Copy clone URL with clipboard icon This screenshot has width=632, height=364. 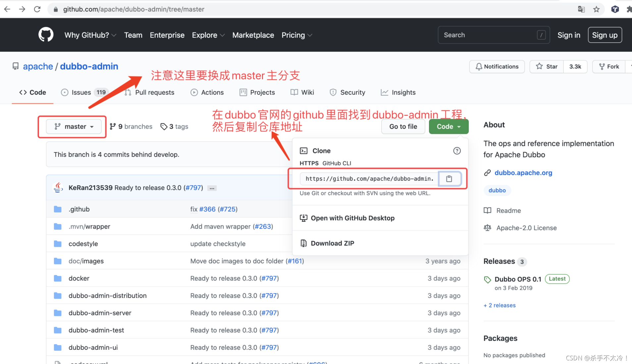coord(449,179)
